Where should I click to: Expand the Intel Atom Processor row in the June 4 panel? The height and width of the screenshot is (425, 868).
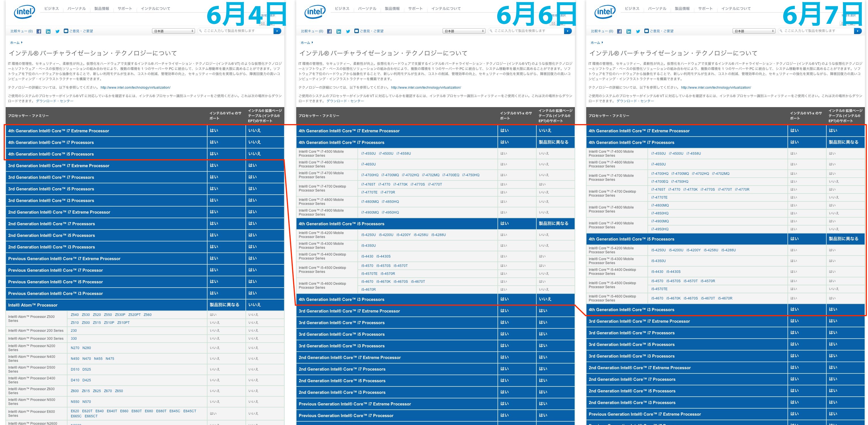[x=33, y=305]
